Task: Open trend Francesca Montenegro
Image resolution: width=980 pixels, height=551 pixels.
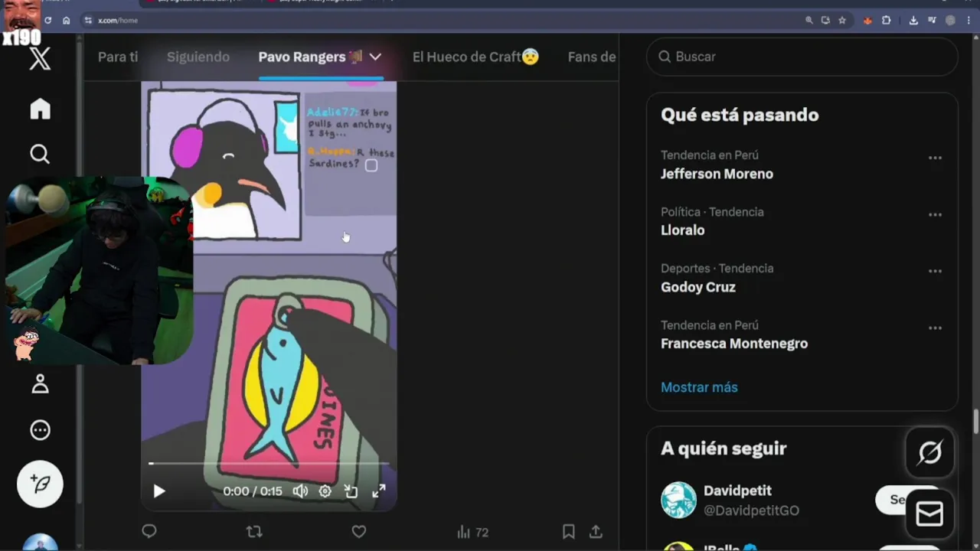Action: 734,344
